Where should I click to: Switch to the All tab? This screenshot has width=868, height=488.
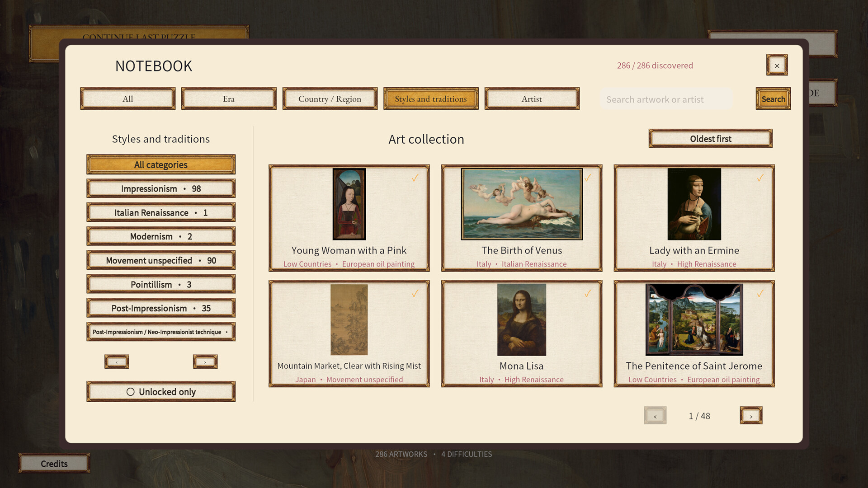[x=128, y=99]
